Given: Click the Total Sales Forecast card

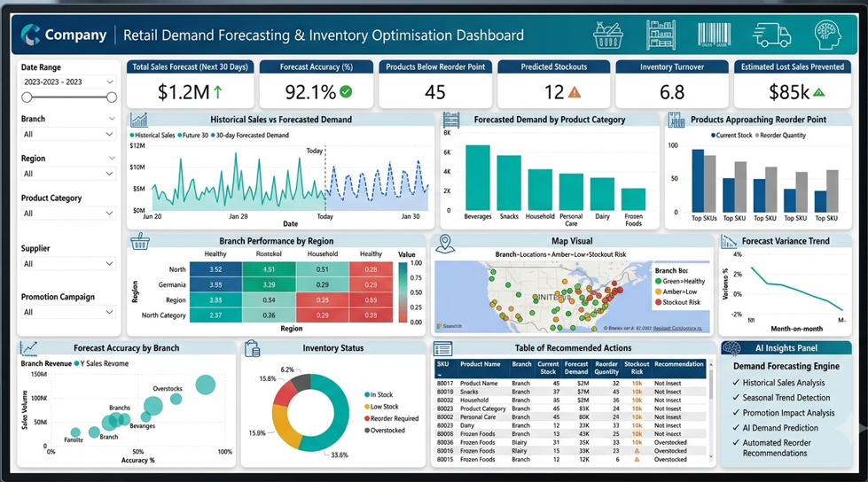Looking at the screenshot, I should 190,84.
